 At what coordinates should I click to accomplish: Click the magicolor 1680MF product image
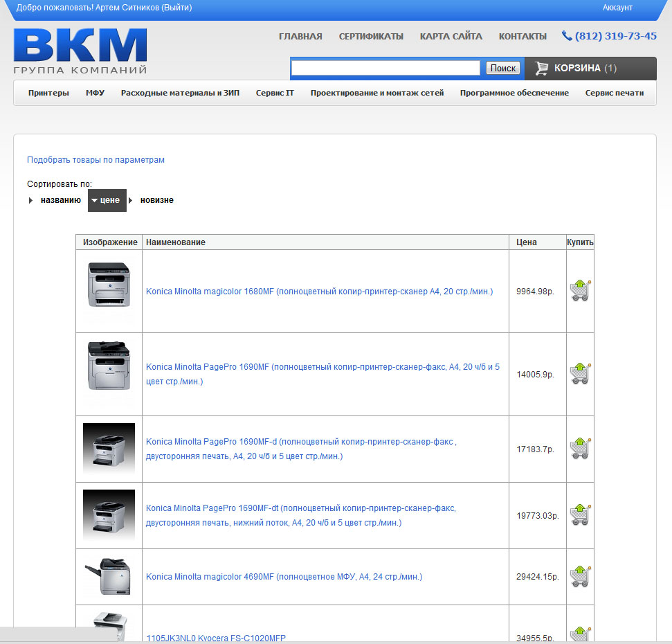109,285
